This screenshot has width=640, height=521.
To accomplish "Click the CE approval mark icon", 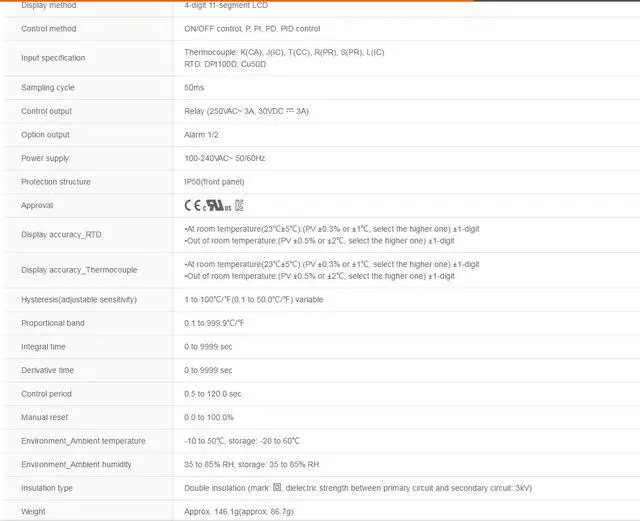I will click(193, 206).
